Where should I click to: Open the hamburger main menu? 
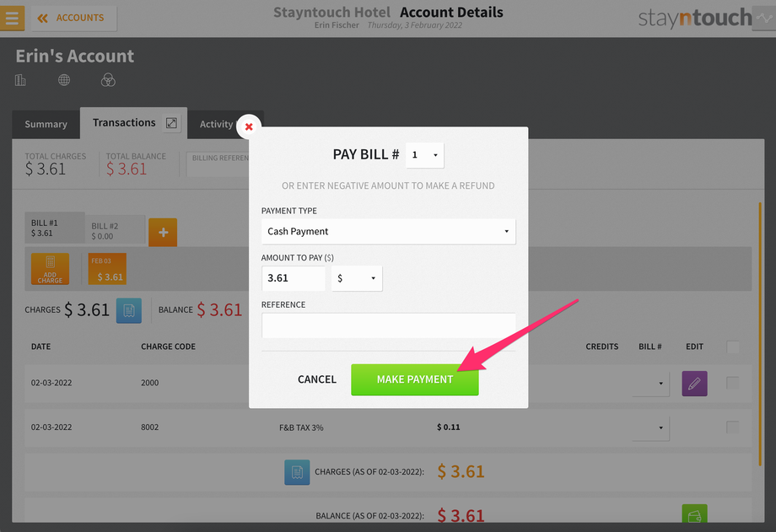coord(12,18)
